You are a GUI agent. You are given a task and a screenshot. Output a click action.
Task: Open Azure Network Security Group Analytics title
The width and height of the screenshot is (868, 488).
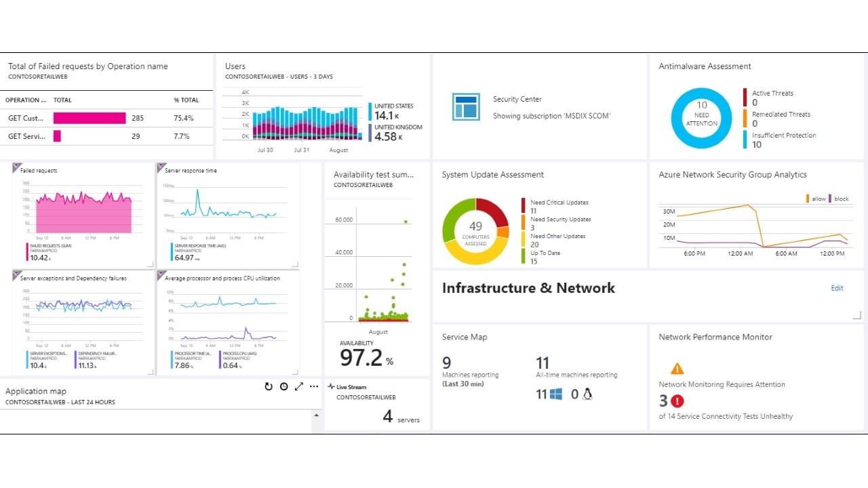point(733,175)
